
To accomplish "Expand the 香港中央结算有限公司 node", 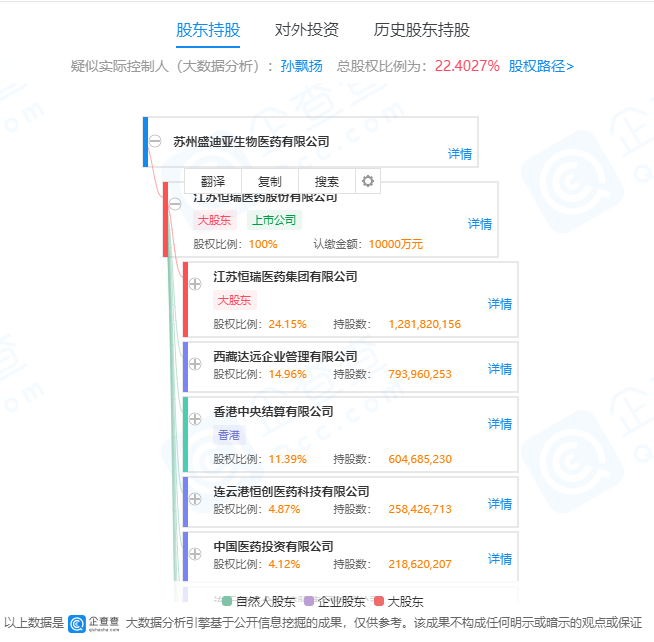I will click(x=195, y=419).
